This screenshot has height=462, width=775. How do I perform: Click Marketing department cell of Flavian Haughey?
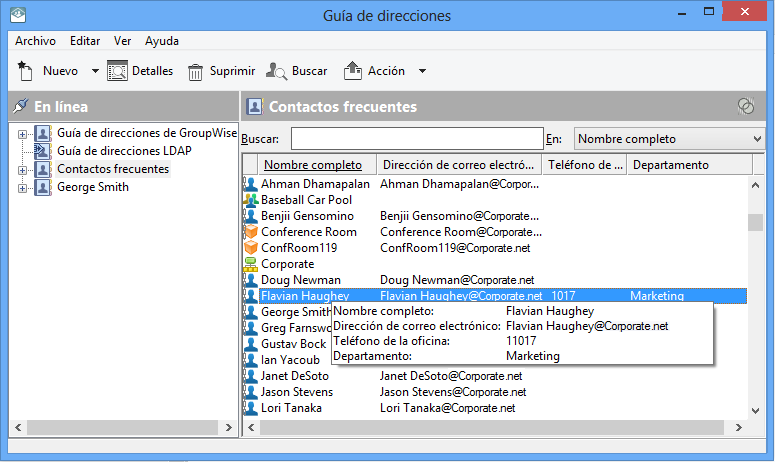[x=657, y=295]
